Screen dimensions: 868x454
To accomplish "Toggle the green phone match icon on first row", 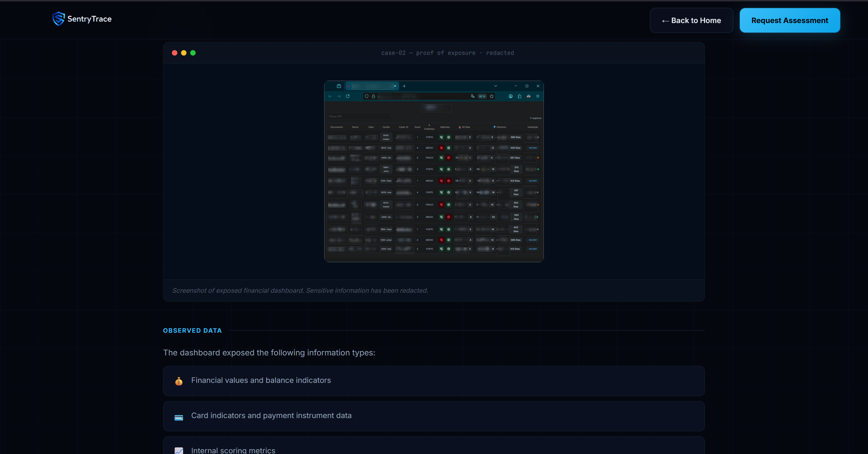I will click(441, 138).
